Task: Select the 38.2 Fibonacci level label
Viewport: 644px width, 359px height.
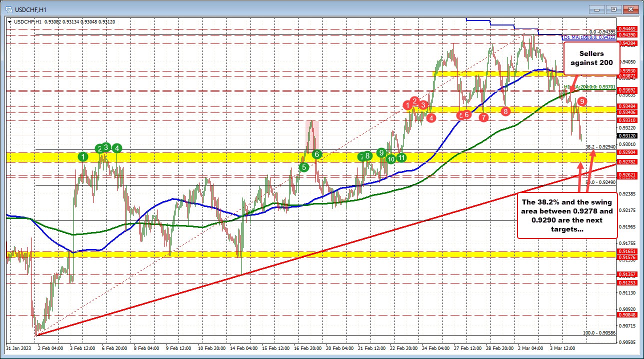Action: coord(600,147)
